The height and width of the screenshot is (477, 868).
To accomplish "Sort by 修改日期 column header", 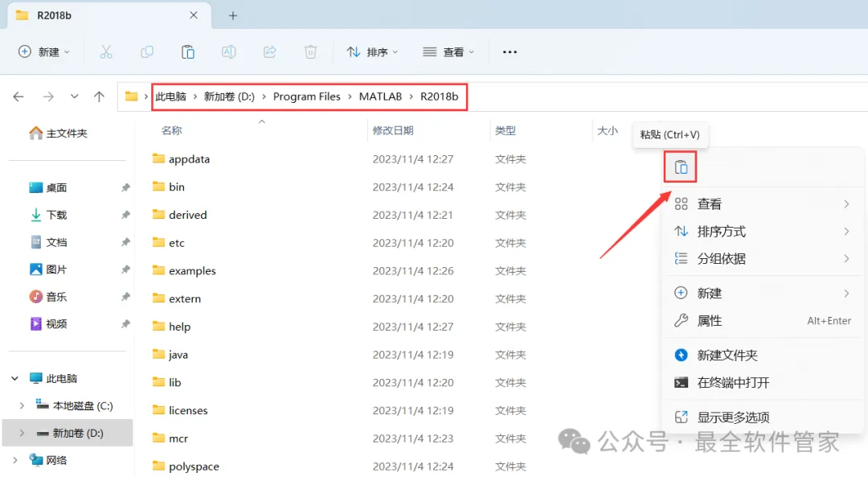I will click(393, 131).
